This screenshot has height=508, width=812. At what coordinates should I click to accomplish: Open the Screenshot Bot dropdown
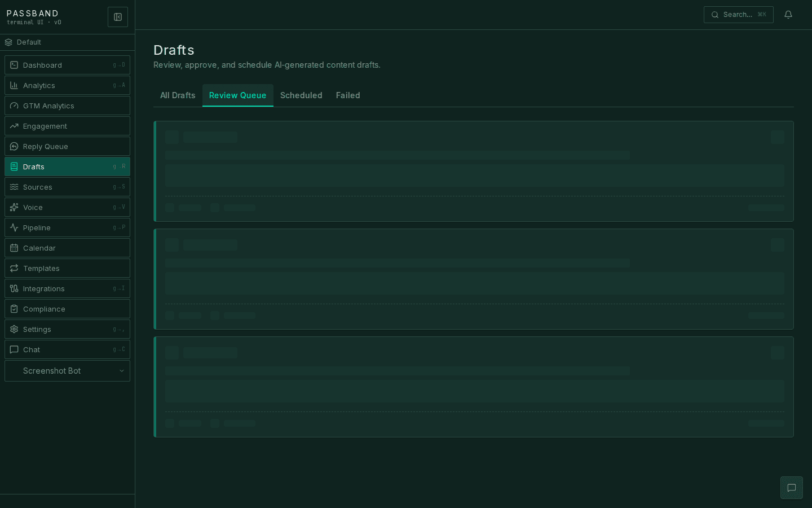(x=67, y=371)
